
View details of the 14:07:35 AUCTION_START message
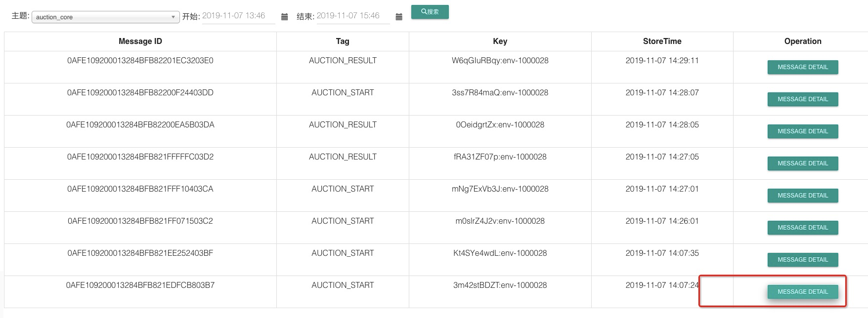802,259
